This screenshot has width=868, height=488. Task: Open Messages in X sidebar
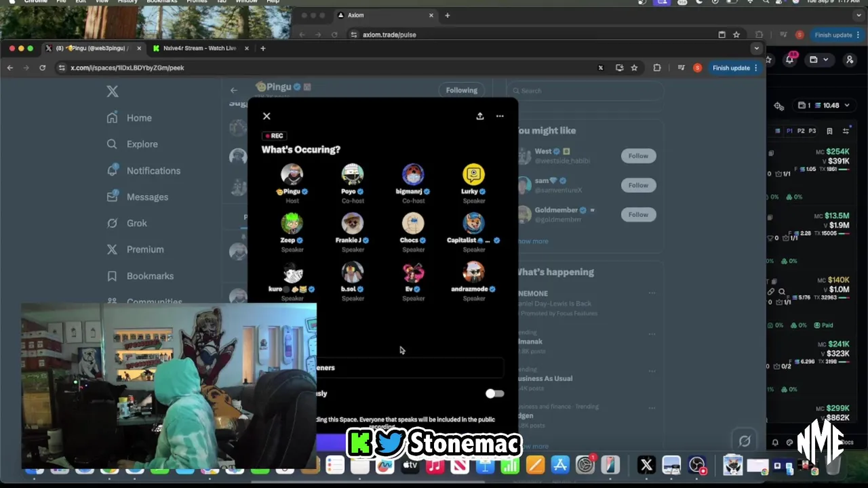click(137, 197)
